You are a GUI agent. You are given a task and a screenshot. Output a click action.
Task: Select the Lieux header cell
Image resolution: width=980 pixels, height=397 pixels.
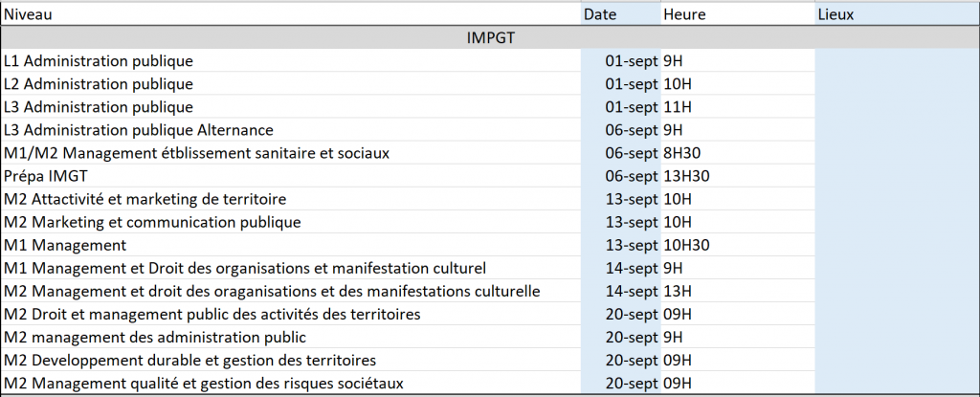point(897,13)
